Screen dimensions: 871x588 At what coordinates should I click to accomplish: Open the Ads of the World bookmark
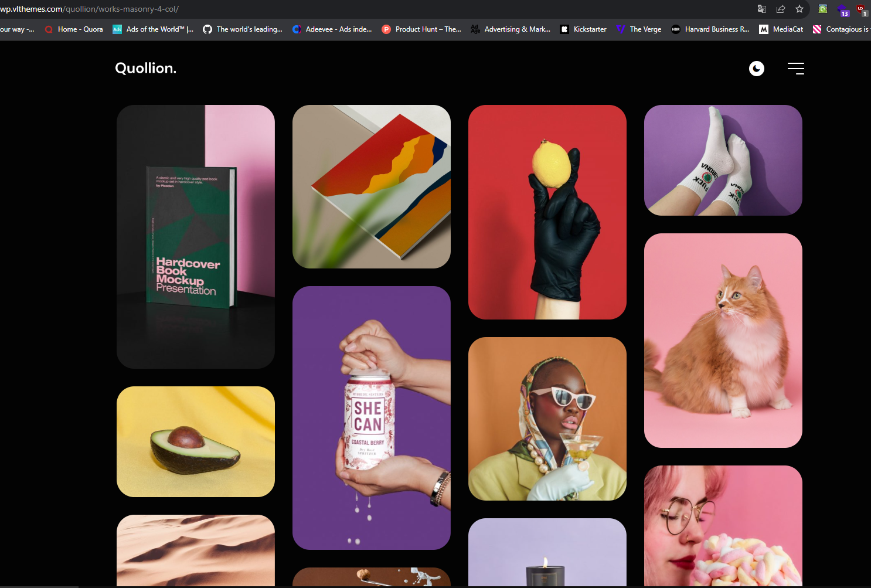coord(153,29)
